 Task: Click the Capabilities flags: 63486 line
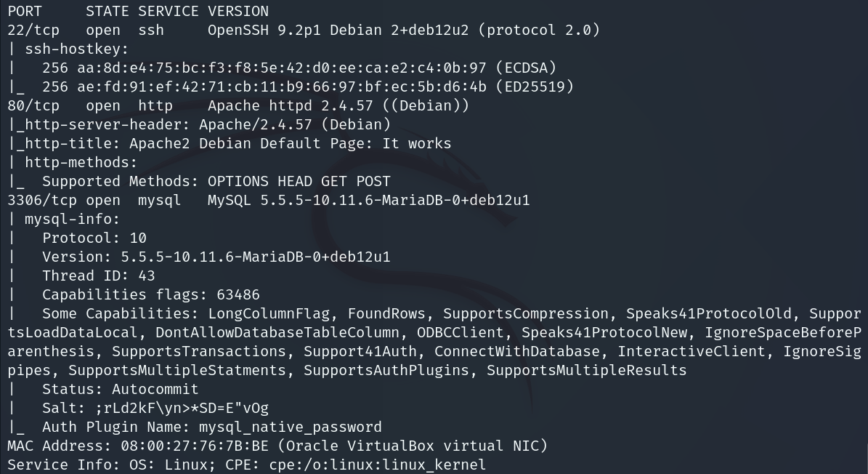150,295
